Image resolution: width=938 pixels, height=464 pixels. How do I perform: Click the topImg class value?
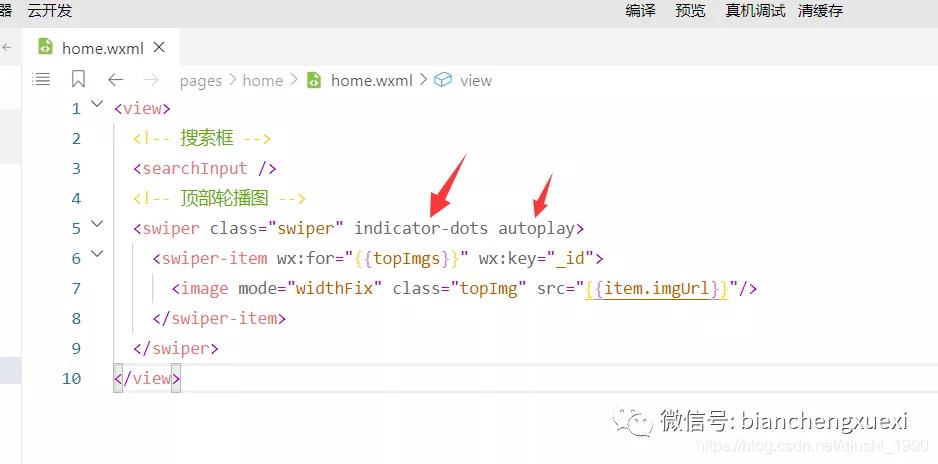(x=488, y=289)
